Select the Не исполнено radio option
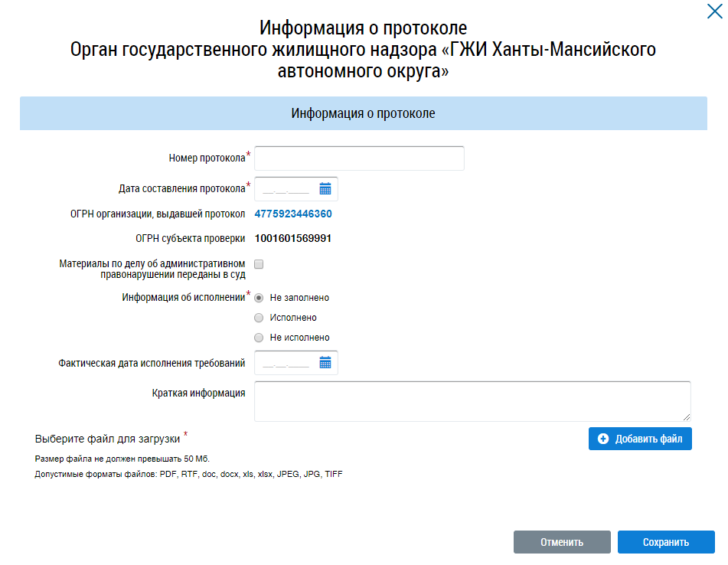728x565 pixels. click(x=259, y=338)
